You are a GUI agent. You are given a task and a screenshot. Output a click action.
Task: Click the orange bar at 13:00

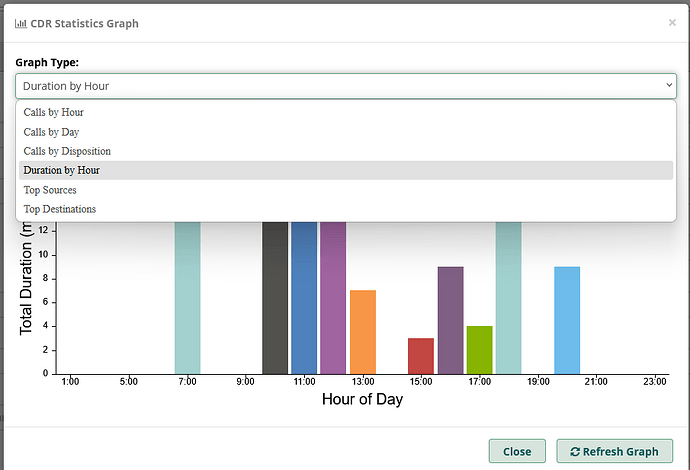[x=363, y=331]
